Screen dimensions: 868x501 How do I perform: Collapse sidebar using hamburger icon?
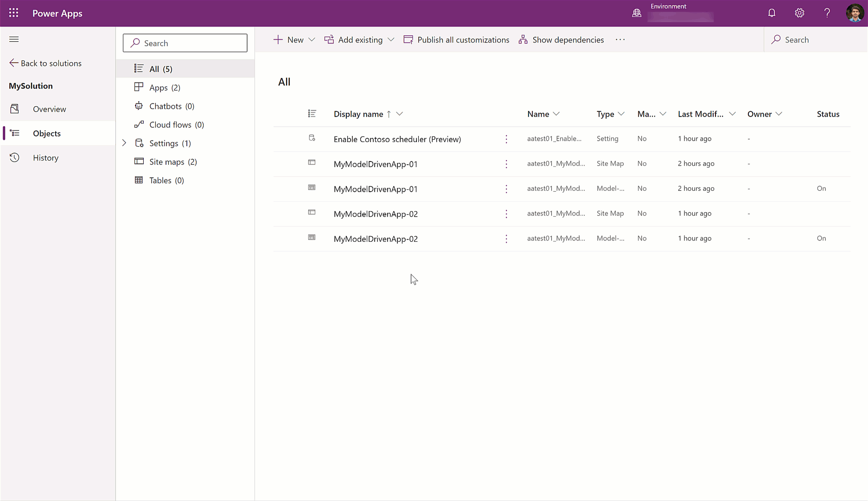point(14,39)
